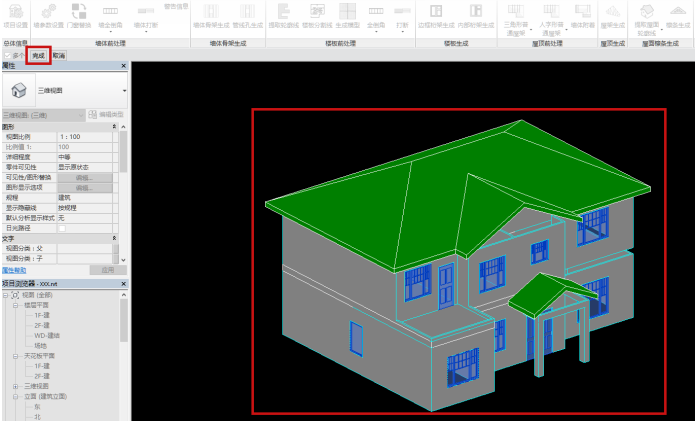Click the properties panel vertical scrollbar
The image size is (696, 422).
(123, 151)
